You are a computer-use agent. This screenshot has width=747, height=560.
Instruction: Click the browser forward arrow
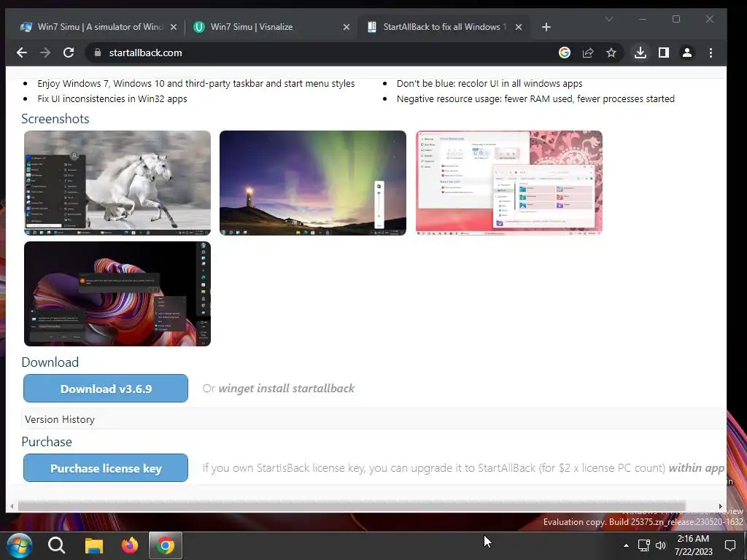(x=45, y=52)
